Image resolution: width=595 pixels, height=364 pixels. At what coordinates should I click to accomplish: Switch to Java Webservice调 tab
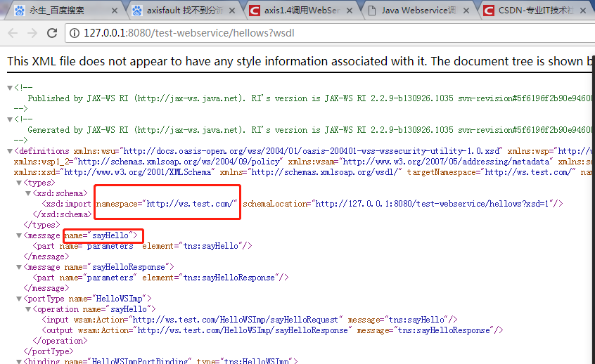(419, 11)
